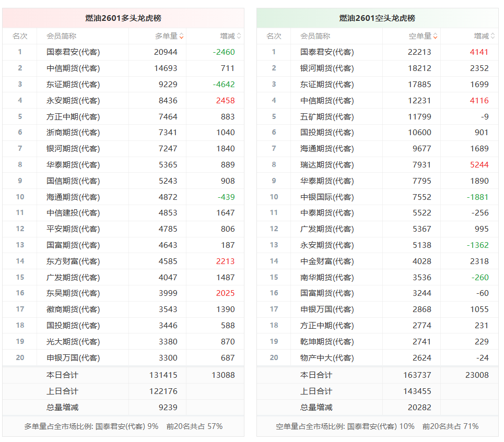Viewport: 504px width, 442px height.
Task: Click the 南华期货(代客) row name
Action: [x=327, y=277]
